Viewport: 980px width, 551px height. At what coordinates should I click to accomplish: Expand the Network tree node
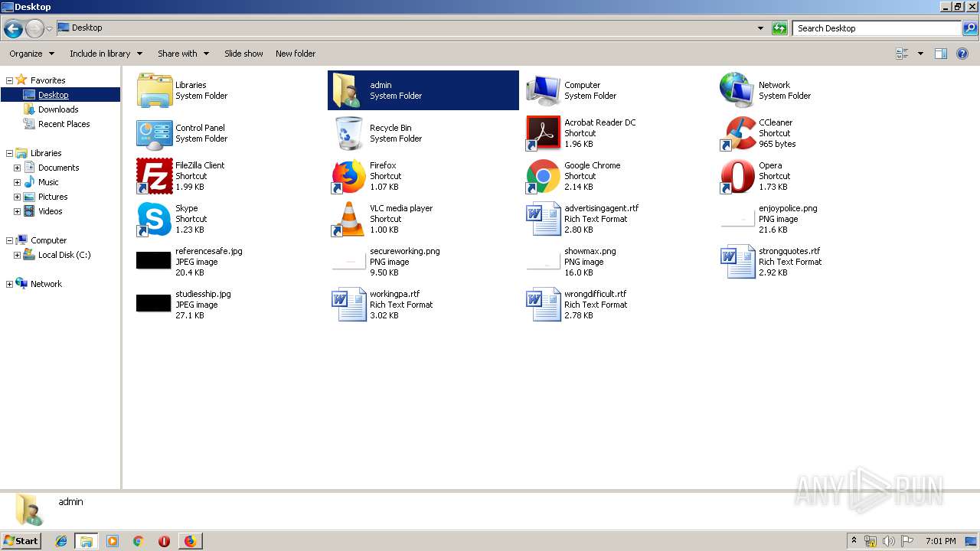point(9,284)
